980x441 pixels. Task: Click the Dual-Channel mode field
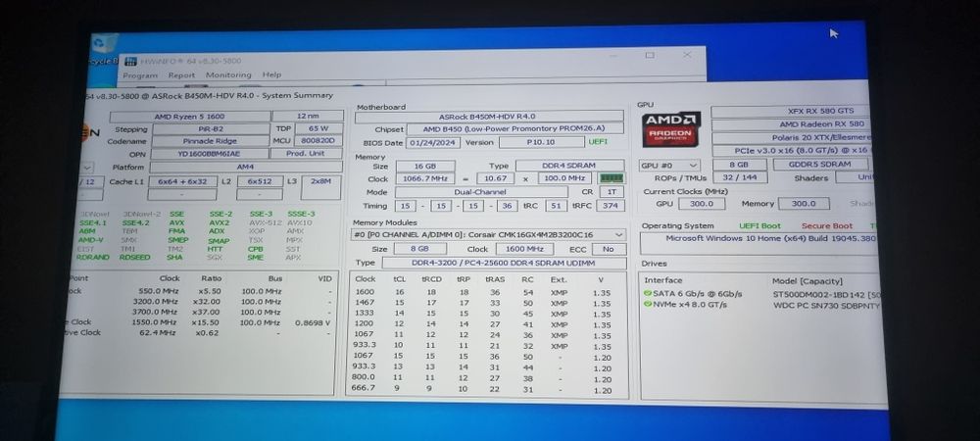[x=481, y=192]
